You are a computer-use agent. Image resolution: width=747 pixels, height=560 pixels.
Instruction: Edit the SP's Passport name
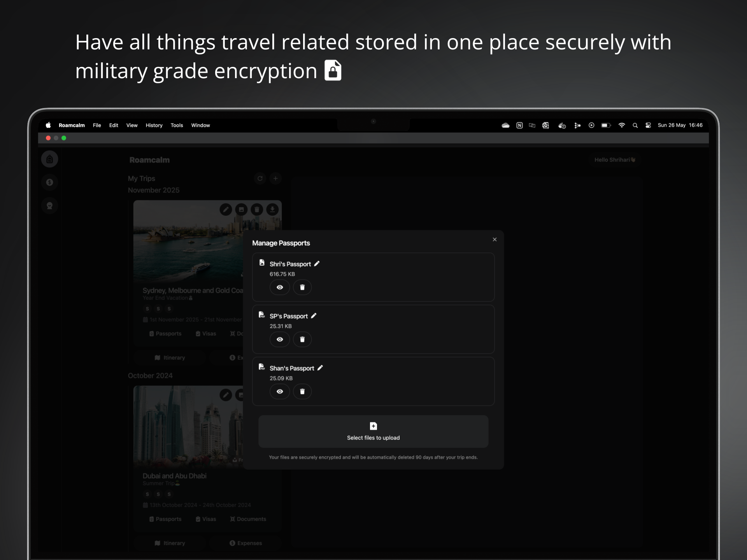(x=314, y=316)
